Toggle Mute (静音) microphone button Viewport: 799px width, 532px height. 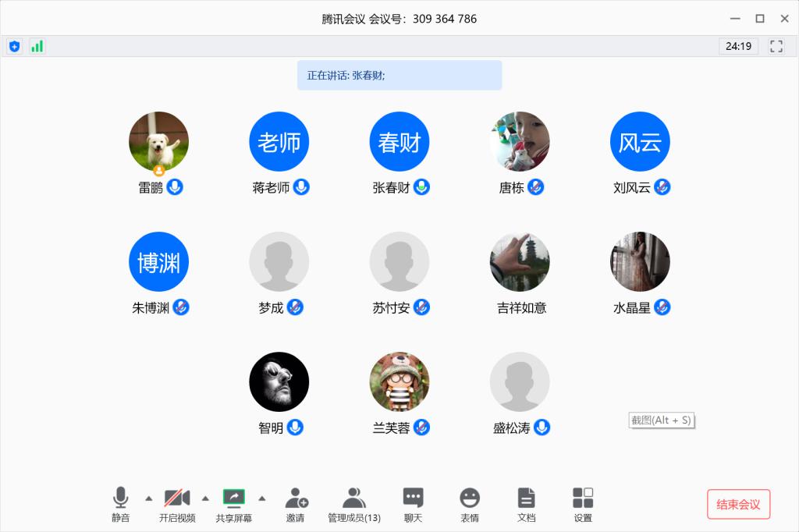tap(120, 504)
